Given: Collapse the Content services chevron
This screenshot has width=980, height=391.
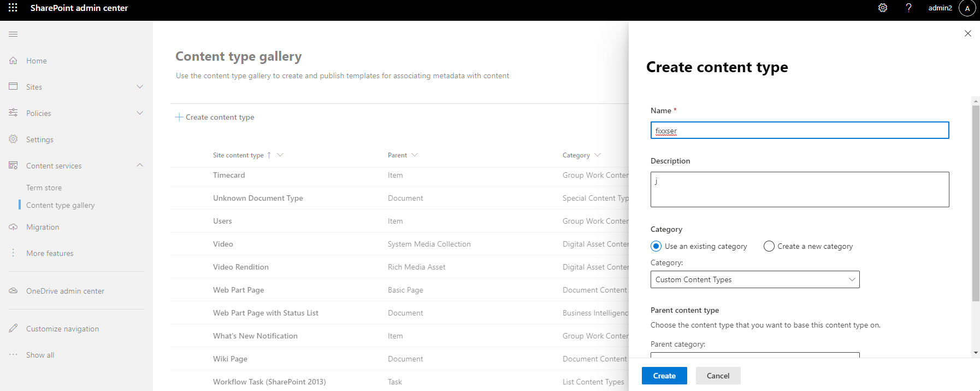Looking at the screenshot, I should coord(140,165).
